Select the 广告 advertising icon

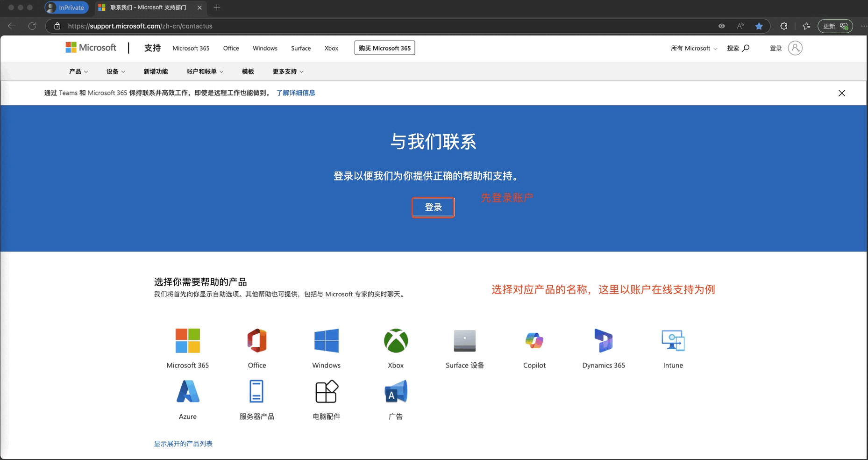(x=396, y=391)
